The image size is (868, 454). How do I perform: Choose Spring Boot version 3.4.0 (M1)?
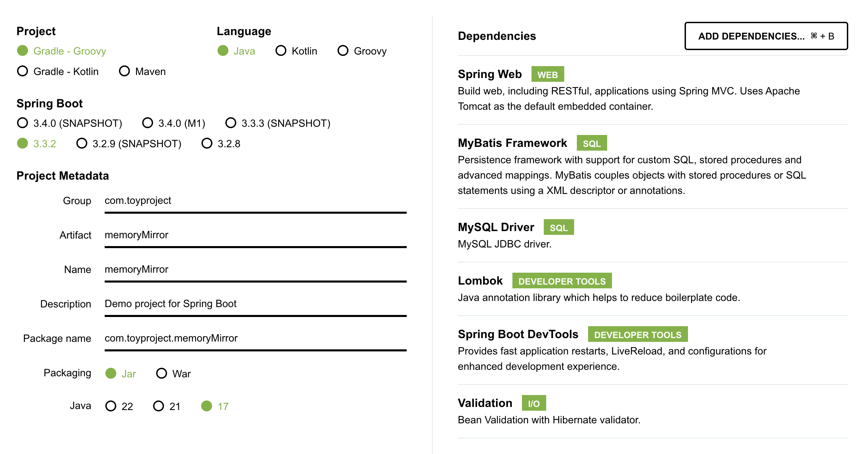pos(148,123)
